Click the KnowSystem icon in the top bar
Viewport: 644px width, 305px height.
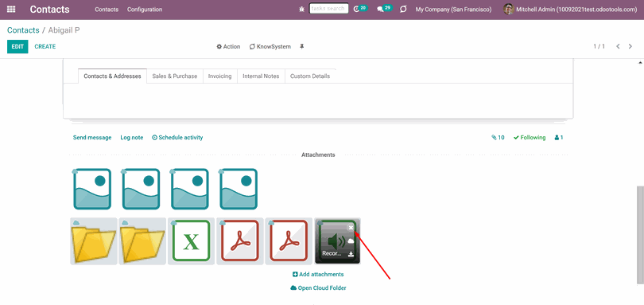[403, 9]
